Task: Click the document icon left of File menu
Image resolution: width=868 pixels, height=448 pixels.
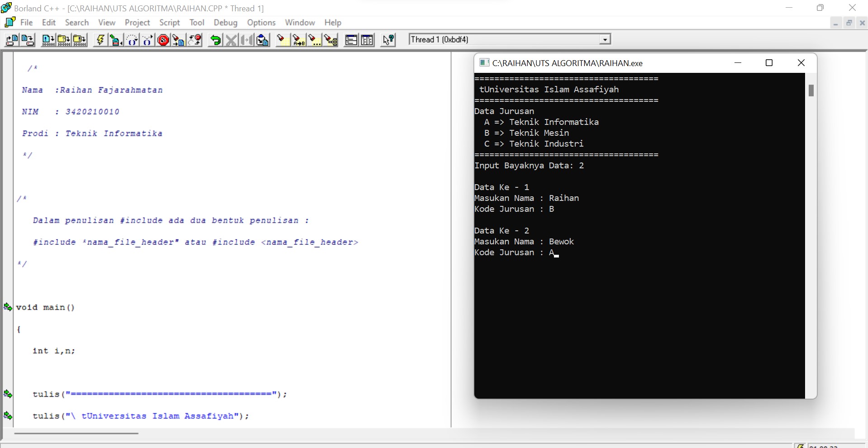Action: tap(10, 22)
